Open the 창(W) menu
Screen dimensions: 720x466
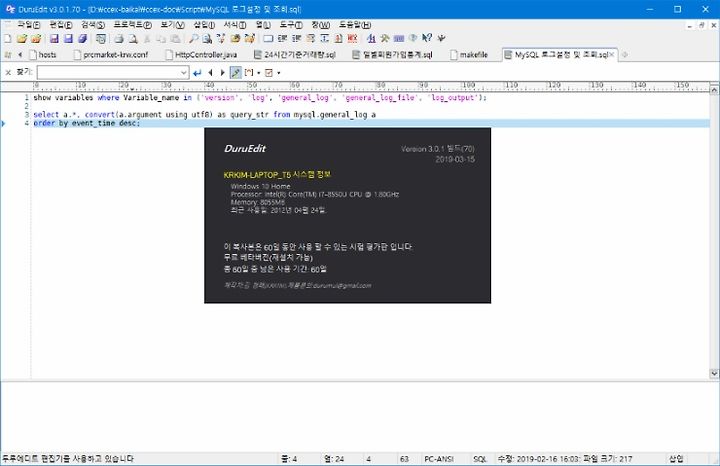(x=321, y=25)
